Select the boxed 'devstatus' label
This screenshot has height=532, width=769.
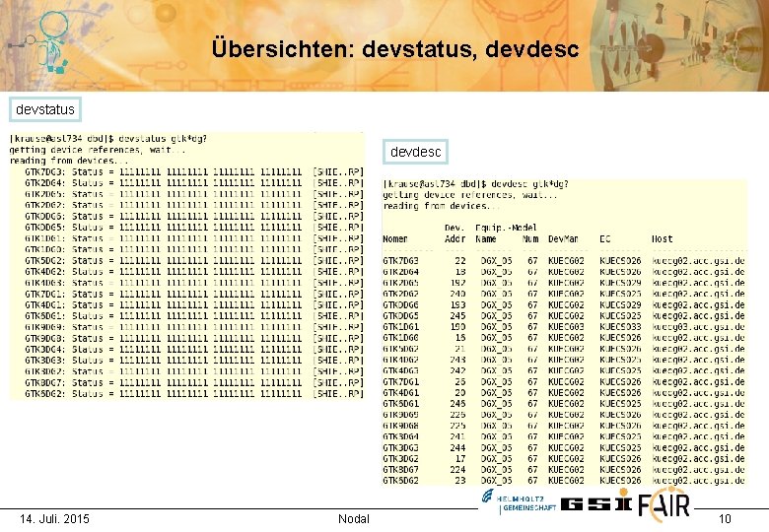(x=45, y=109)
